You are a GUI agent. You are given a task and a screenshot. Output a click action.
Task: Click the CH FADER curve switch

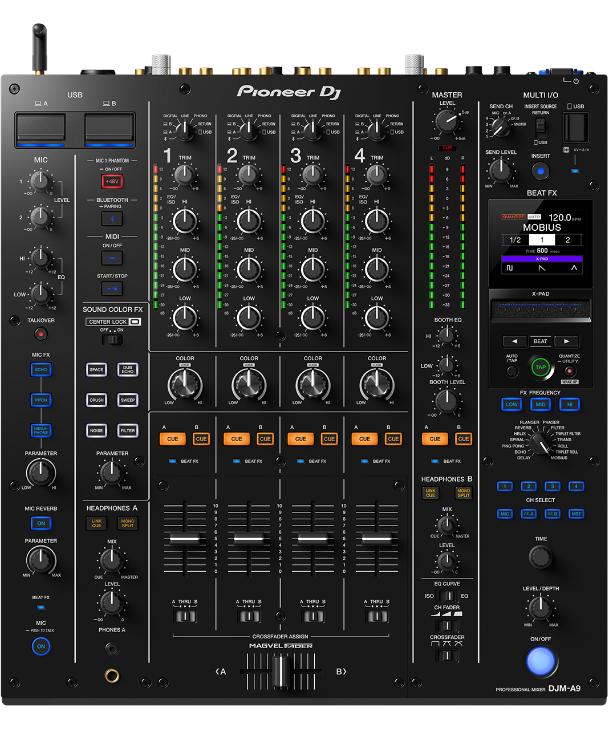[x=447, y=625]
